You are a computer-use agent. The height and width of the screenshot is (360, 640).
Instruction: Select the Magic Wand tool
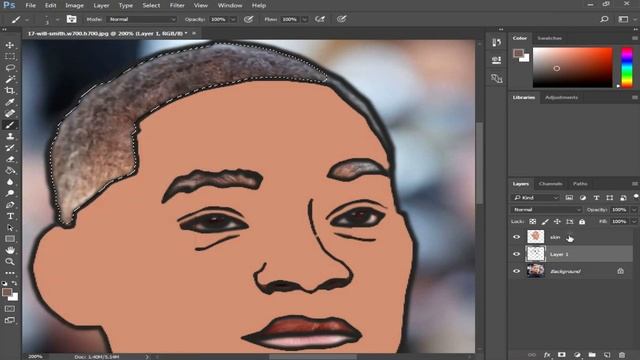pos(10,79)
